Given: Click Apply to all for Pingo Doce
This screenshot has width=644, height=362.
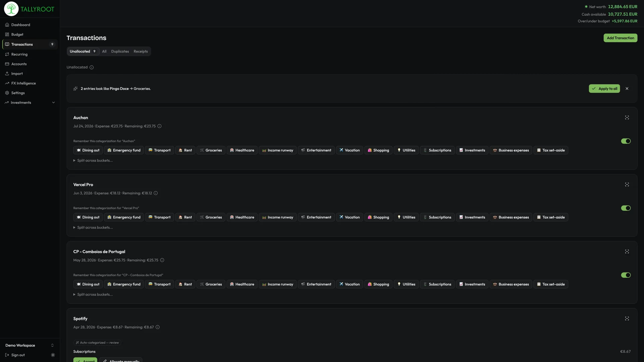Looking at the screenshot, I should (x=604, y=89).
